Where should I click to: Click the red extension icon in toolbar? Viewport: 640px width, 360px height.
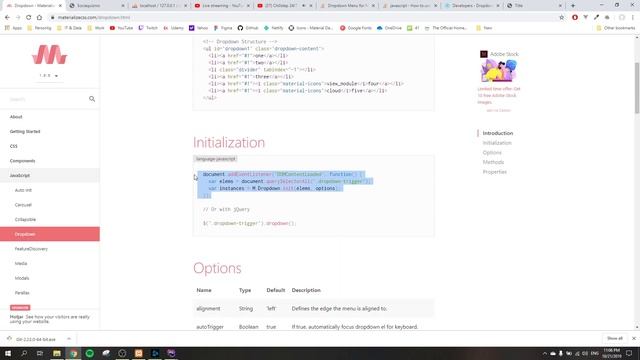pos(575,17)
